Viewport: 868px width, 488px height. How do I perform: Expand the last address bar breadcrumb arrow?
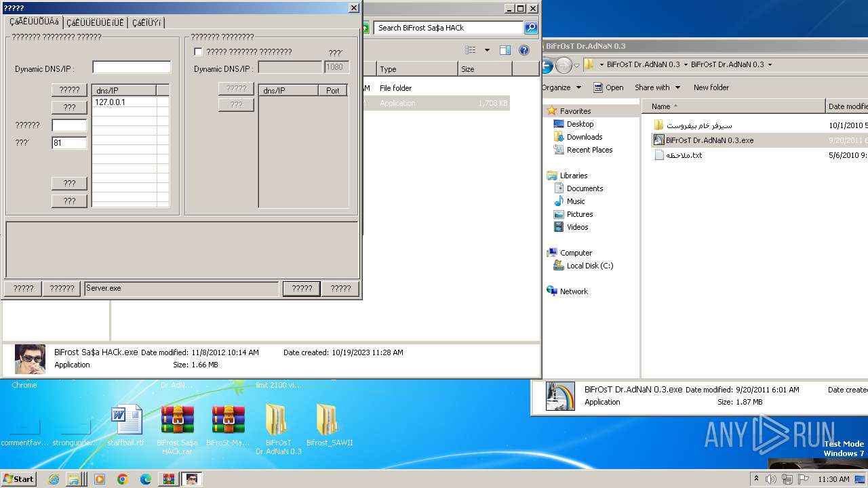tap(770, 65)
